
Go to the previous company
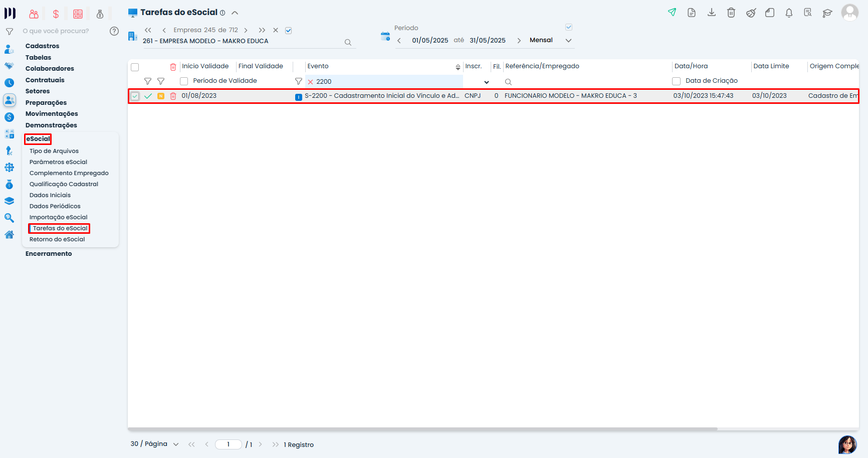coord(164,31)
